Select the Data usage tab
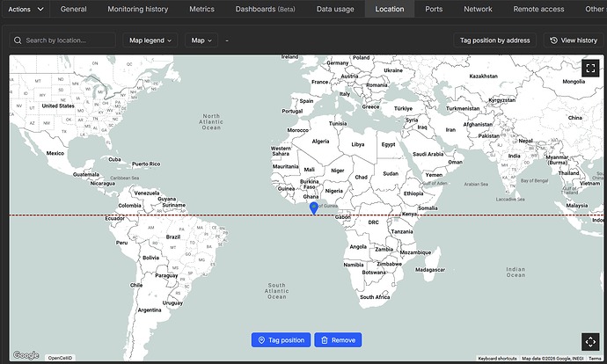607x364 pixels. [336, 9]
